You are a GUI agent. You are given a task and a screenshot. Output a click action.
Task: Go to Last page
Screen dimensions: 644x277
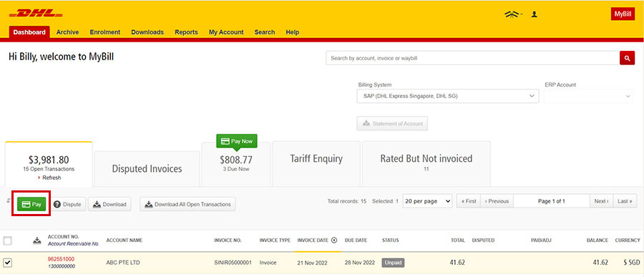click(625, 201)
